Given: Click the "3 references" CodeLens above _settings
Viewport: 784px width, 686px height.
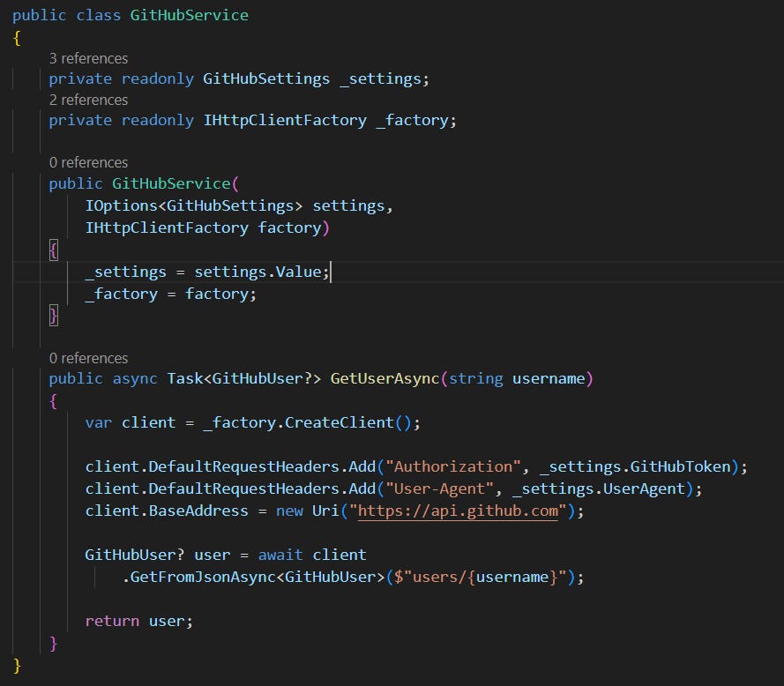Looking at the screenshot, I should pyautogui.click(x=87, y=58).
